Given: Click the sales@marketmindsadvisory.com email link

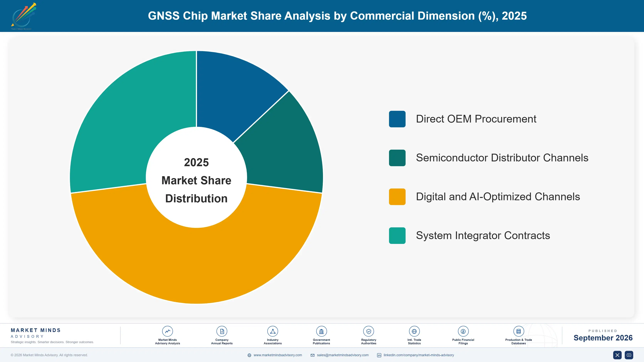Looking at the screenshot, I should 343,355.
